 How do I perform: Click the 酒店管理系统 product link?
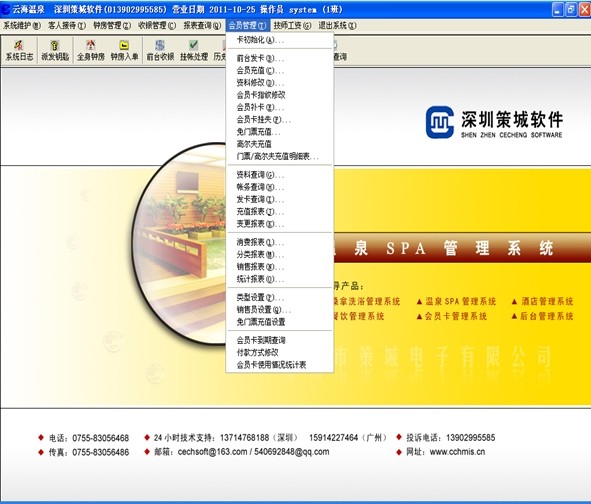[x=542, y=301]
